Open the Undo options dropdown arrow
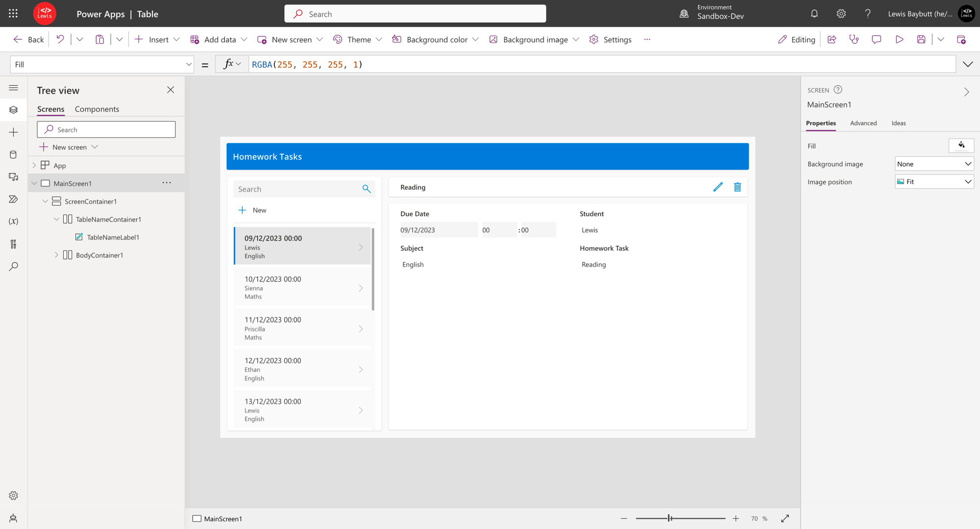Image resolution: width=980 pixels, height=529 pixels. click(x=80, y=39)
